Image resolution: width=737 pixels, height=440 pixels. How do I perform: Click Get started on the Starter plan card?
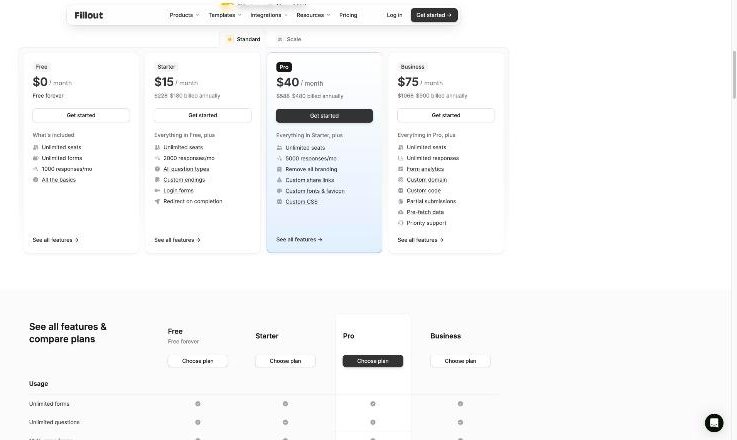tap(203, 115)
